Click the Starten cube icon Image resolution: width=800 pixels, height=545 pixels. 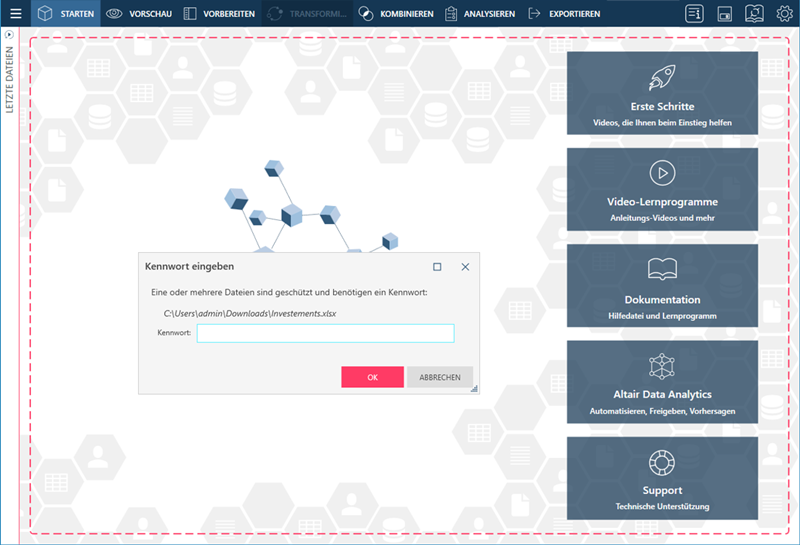click(45, 13)
